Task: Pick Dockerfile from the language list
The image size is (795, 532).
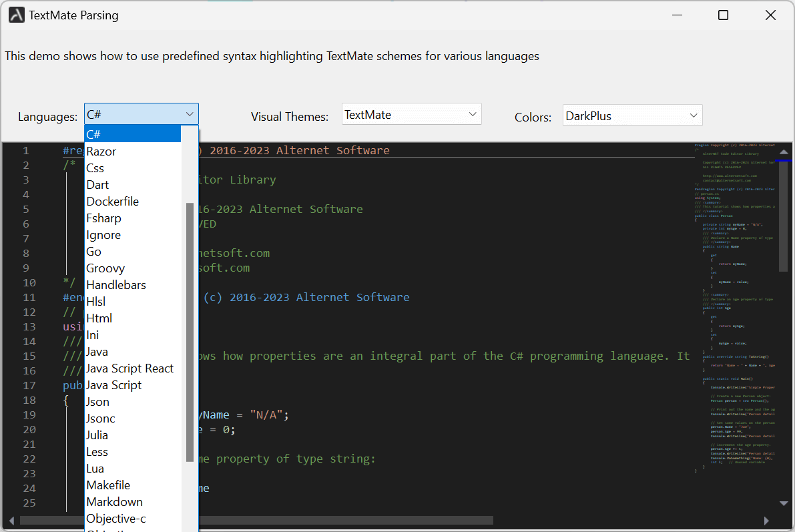Action: click(x=133, y=202)
